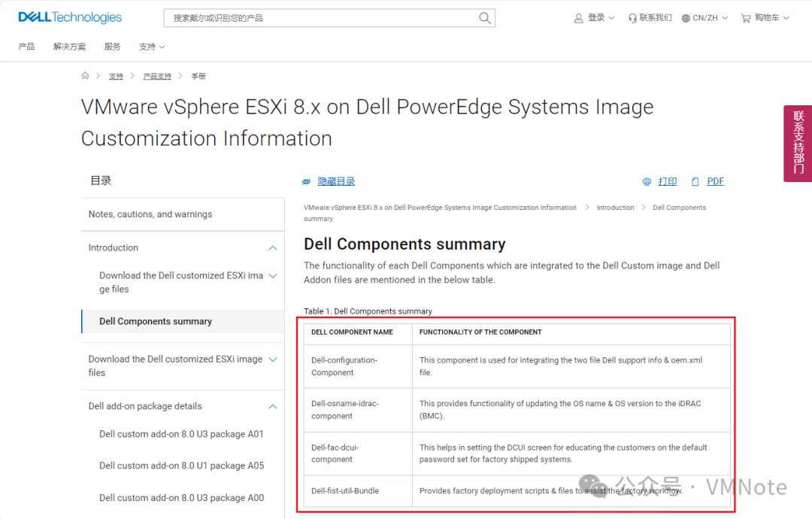The image size is (812, 519).
Task: Open the 产品 menu
Action: [x=26, y=47]
